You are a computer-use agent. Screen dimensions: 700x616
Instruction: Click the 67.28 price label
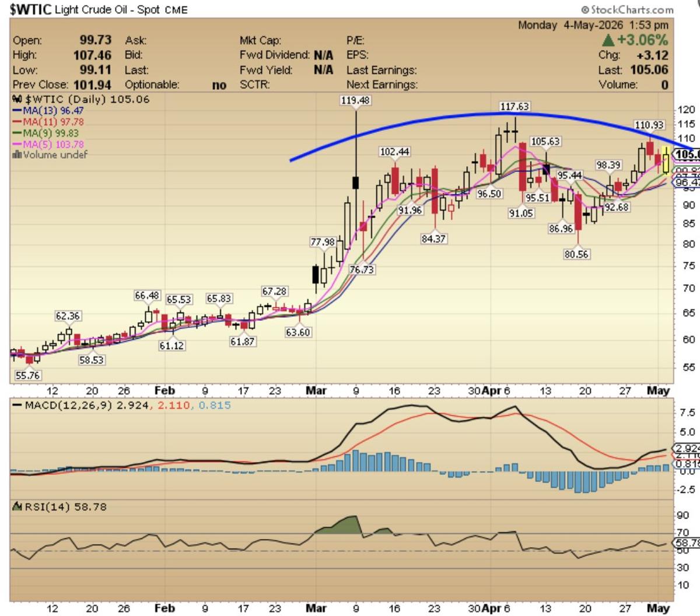pyautogui.click(x=274, y=291)
